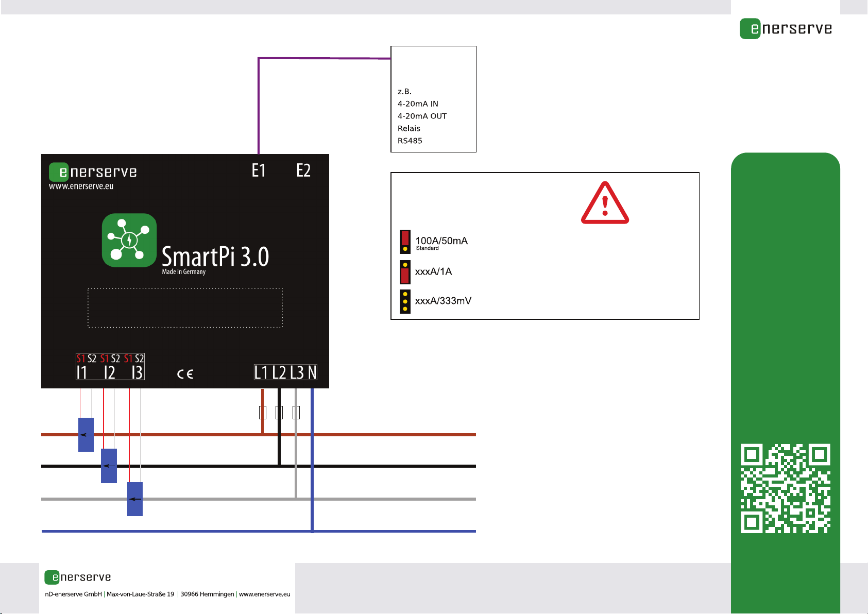The height and width of the screenshot is (614, 868).
Task: Click the enerserve logo in top-right corner
Action: coord(786,29)
